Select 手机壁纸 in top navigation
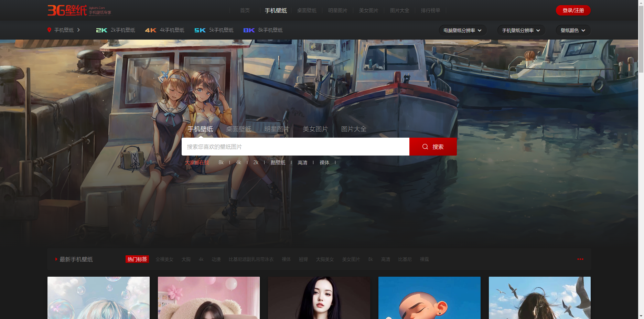 [x=276, y=10]
